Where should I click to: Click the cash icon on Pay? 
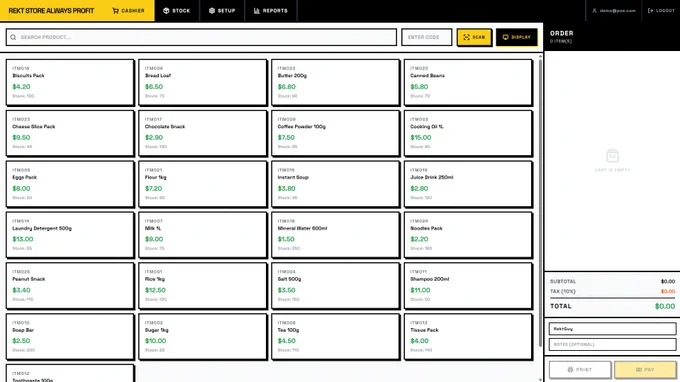638,370
